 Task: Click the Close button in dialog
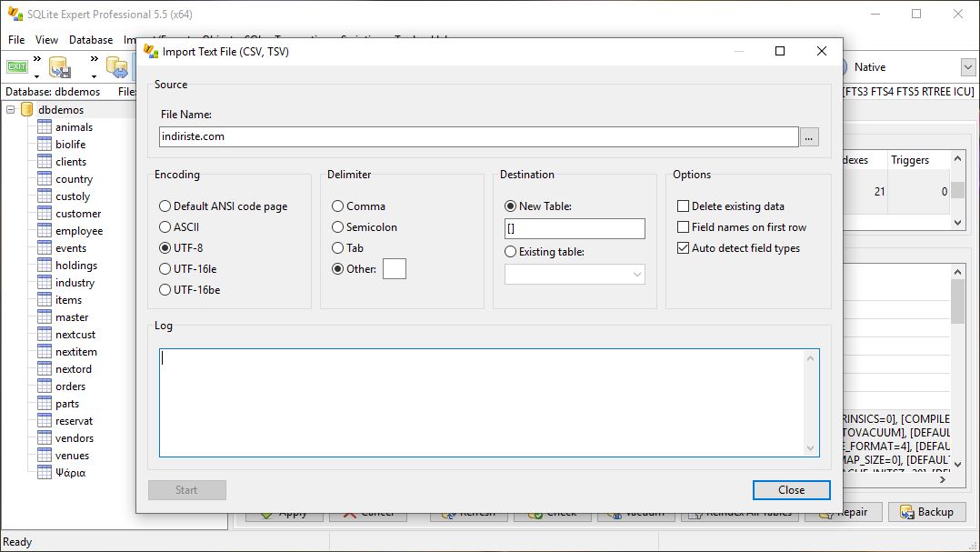pos(791,490)
